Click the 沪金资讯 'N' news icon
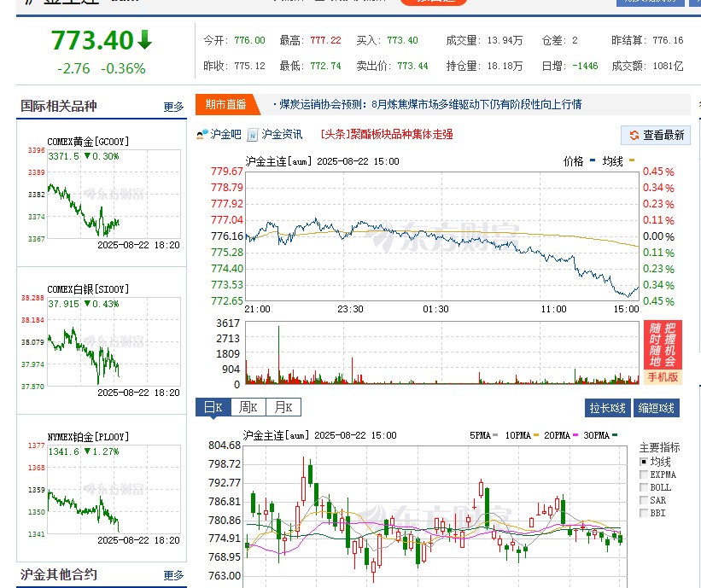This screenshot has width=701, height=588. (x=251, y=134)
